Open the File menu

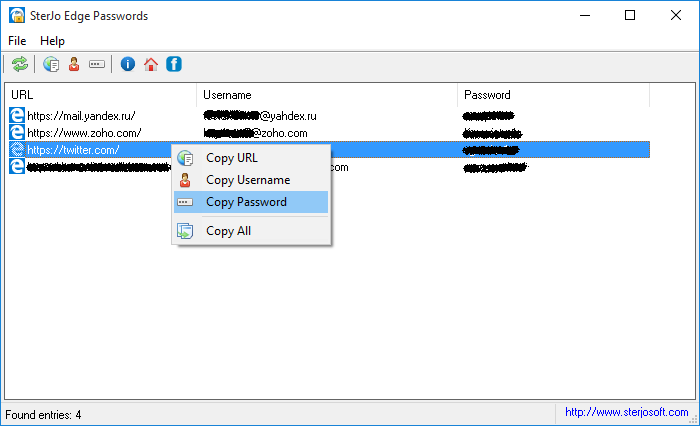17,41
